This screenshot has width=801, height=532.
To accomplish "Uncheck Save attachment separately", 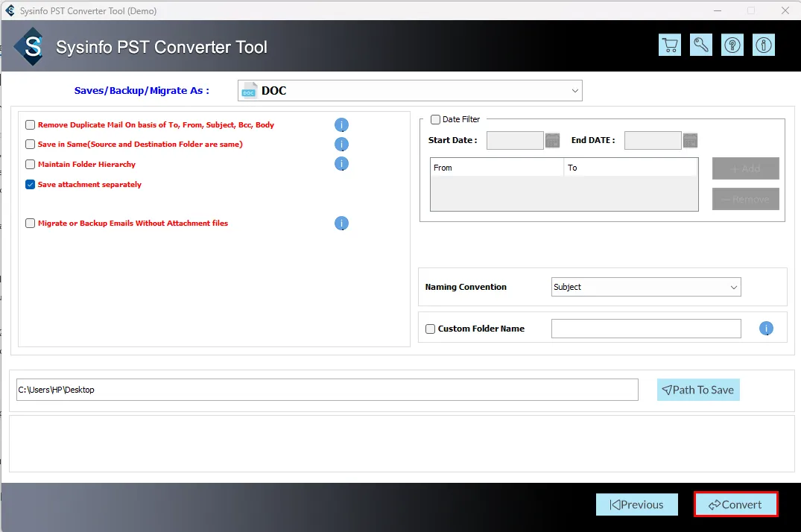I will pos(31,185).
